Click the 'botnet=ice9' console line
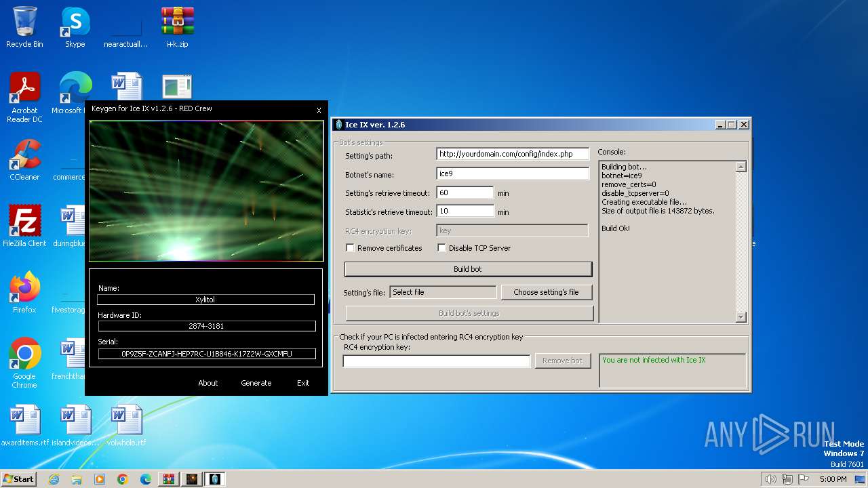Image resolution: width=868 pixels, height=488 pixels. [x=622, y=176]
